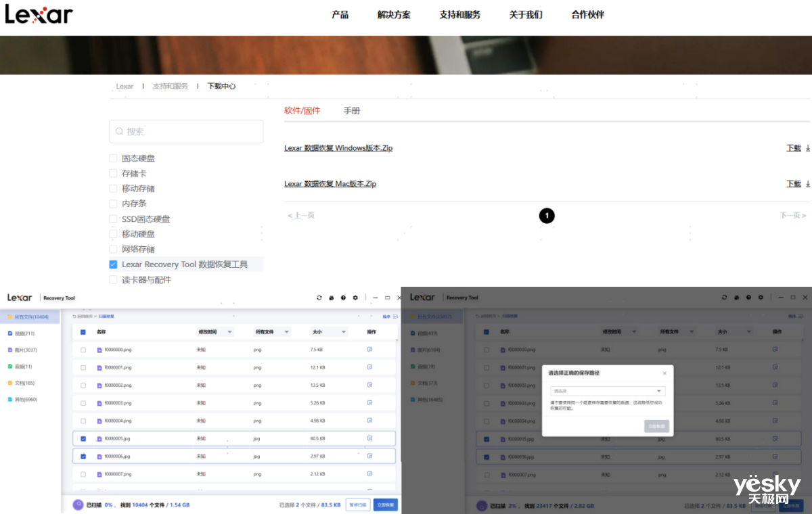Click preview icon for f0000004.png in left window
The image size is (812, 514).
[370, 420]
